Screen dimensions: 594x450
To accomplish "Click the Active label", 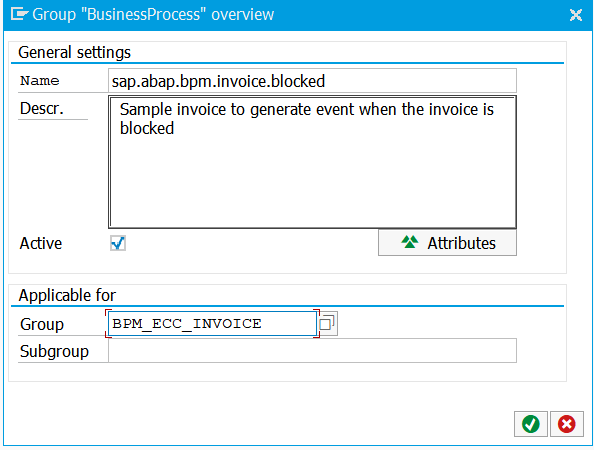I will coord(41,243).
